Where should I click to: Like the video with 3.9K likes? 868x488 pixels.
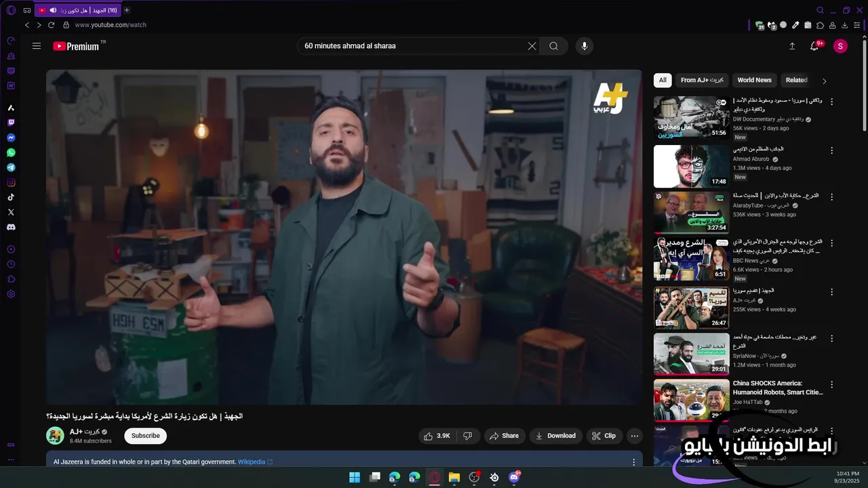point(437,436)
